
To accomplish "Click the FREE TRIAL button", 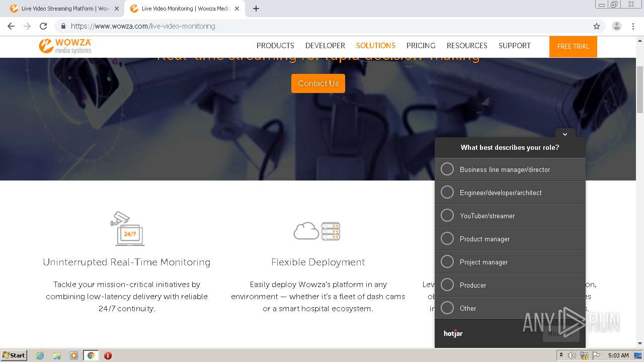I will click(573, 46).
